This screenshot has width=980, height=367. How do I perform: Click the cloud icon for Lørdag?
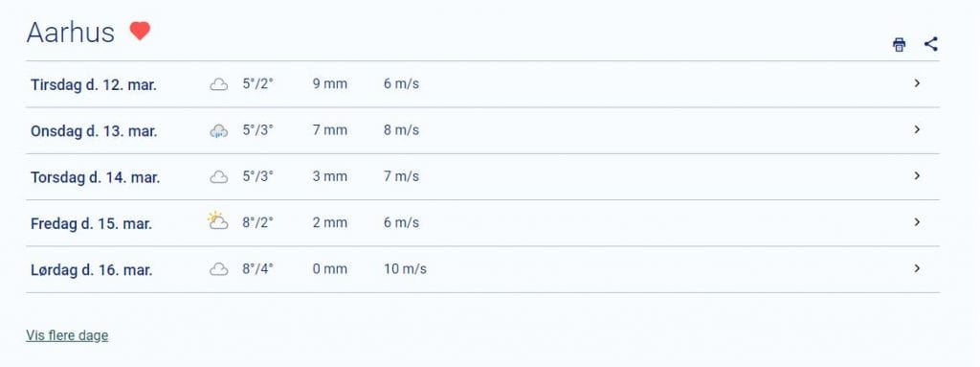point(218,270)
